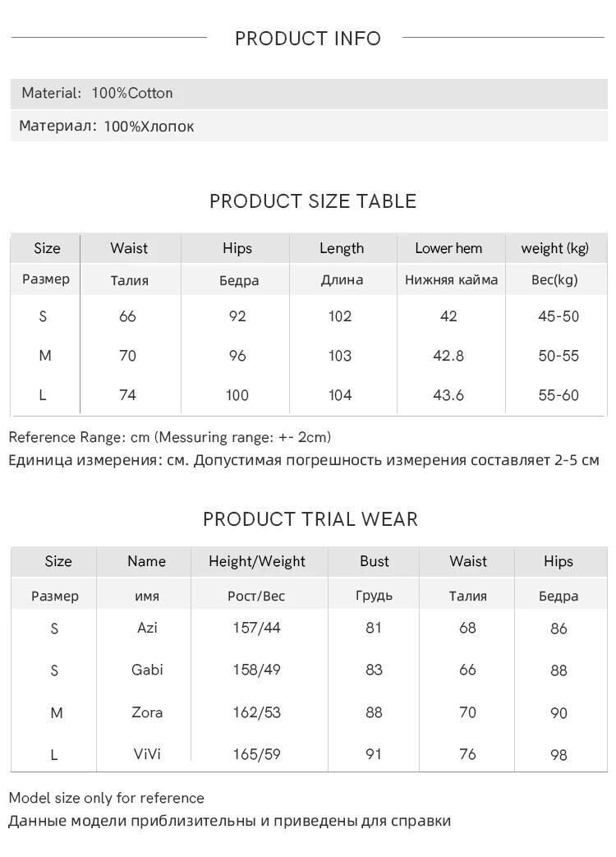Screen dimensions: 616x857
Task: Select the 104 length value
Action: (340, 395)
